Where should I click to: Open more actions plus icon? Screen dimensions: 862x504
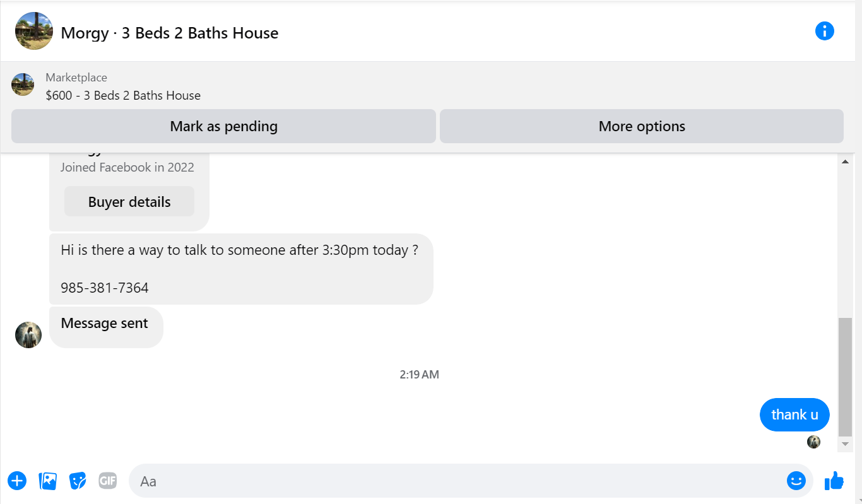[x=17, y=481]
